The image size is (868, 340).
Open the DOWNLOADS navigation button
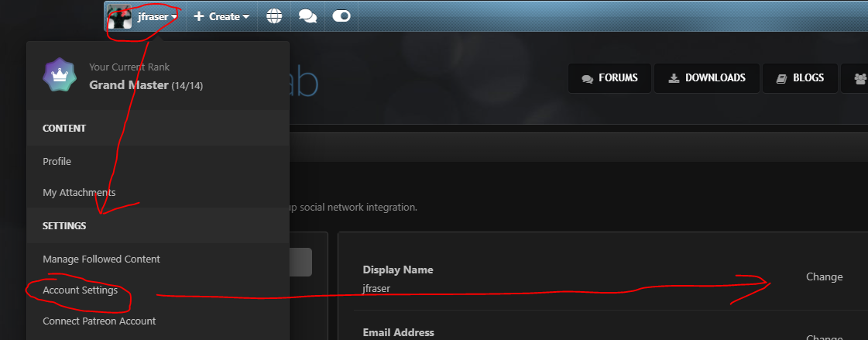707,78
